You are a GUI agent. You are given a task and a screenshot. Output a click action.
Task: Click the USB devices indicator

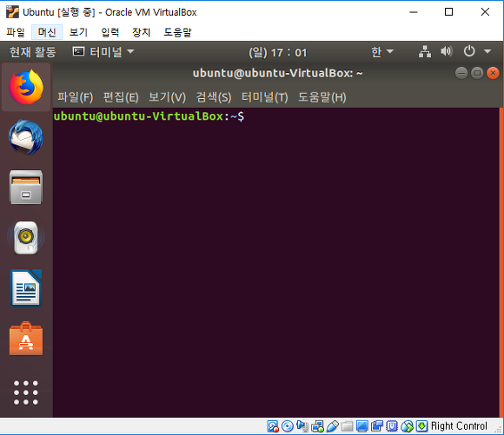[x=332, y=426]
